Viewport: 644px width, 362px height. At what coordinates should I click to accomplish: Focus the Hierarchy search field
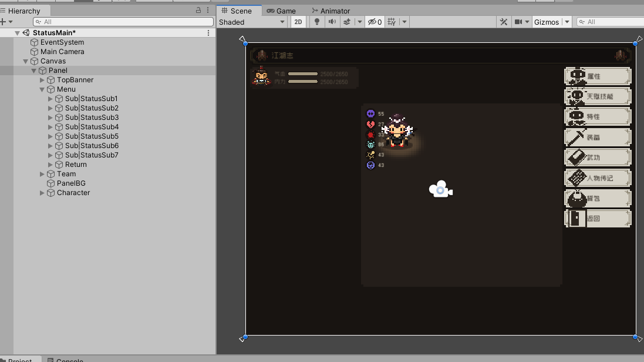pyautogui.click(x=123, y=22)
